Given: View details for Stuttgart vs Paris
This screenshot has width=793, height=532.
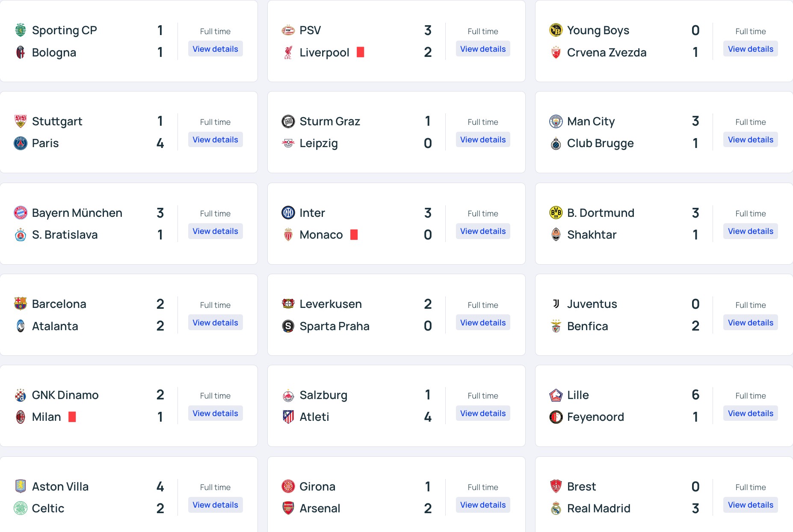Looking at the screenshot, I should coord(215,139).
